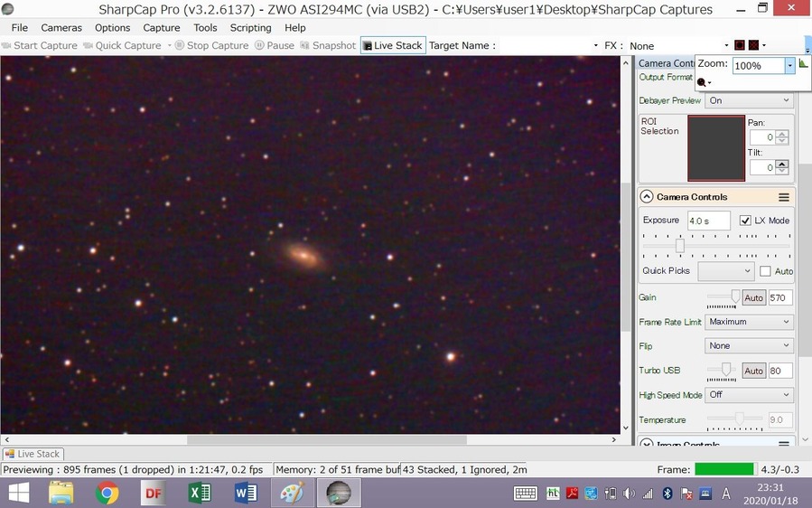Open the Tools menu
The height and width of the screenshot is (508, 812).
(205, 28)
